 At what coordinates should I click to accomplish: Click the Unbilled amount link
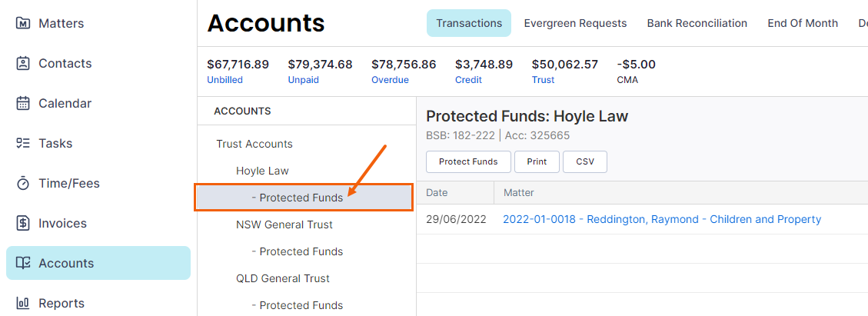point(224,80)
